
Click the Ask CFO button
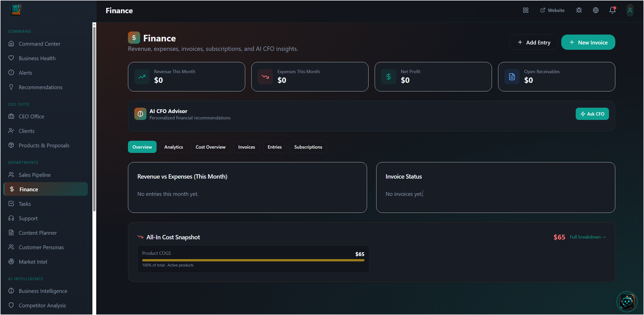(592, 114)
